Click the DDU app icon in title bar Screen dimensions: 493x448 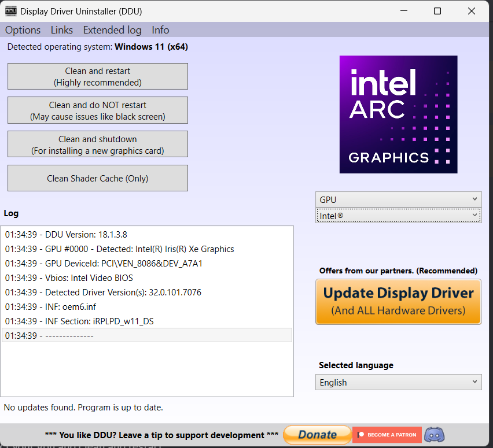click(10, 12)
